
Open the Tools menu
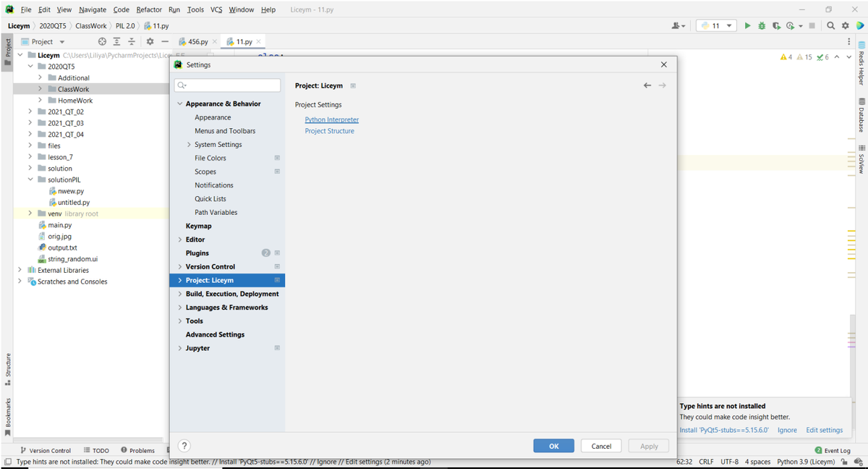click(195, 9)
